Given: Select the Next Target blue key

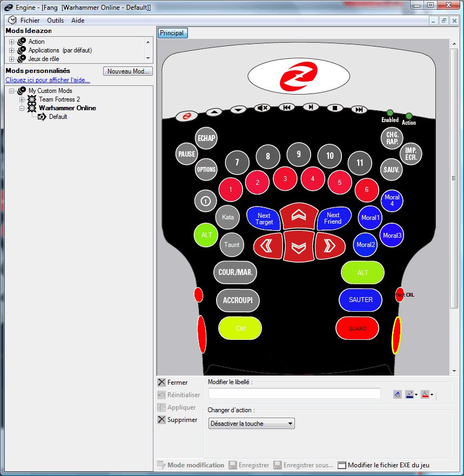Looking at the screenshot, I should (x=264, y=219).
